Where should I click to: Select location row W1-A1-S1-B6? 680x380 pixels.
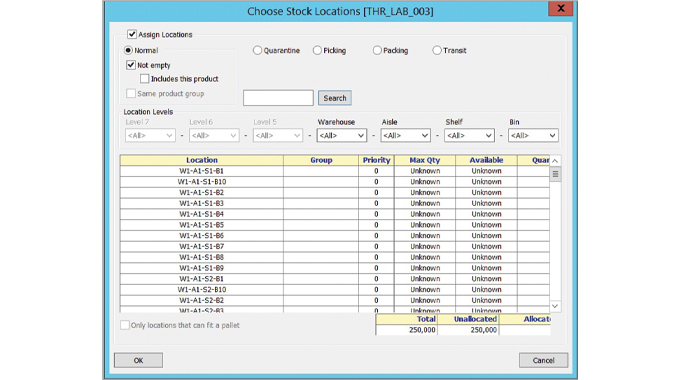pyautogui.click(x=335, y=236)
